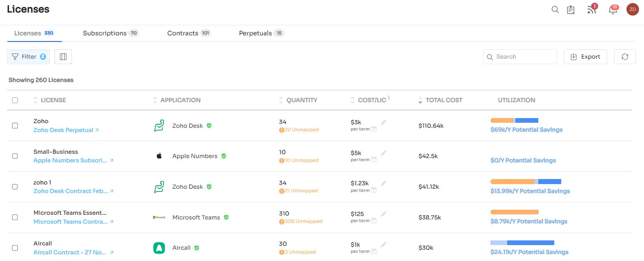Click the 308 Unmapped quantity warning
The height and width of the screenshot is (261, 644).
click(x=300, y=221)
